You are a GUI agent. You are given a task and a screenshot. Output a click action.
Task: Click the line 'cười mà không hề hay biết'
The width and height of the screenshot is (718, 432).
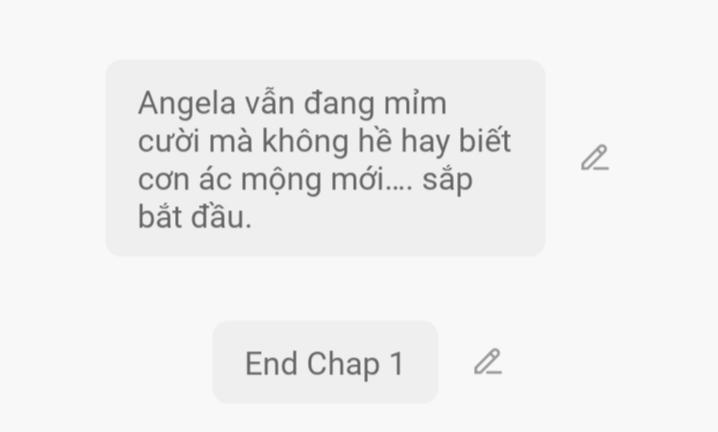click(x=324, y=141)
